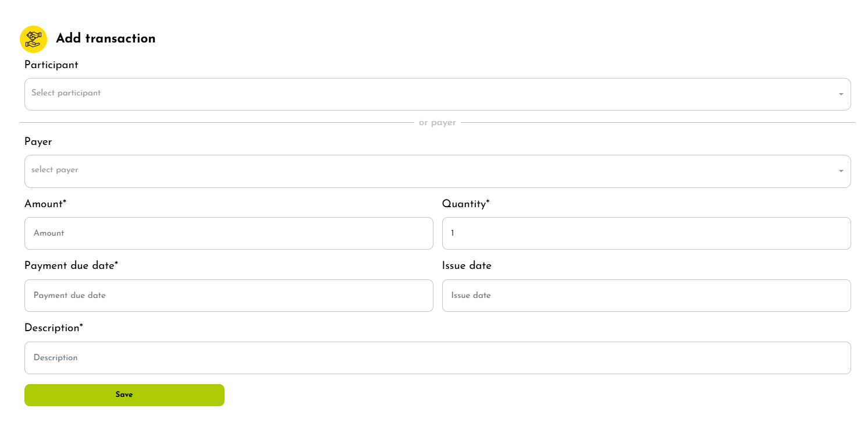Open the select payer dropdown
868x426 pixels.
(x=431, y=171)
